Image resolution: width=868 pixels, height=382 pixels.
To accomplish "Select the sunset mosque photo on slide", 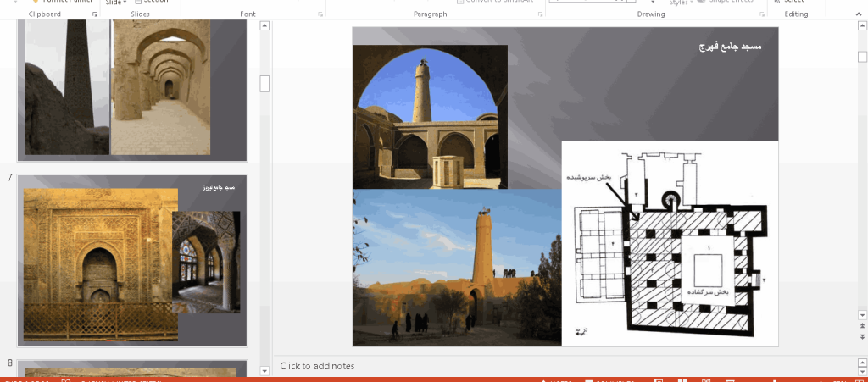I will (x=457, y=268).
